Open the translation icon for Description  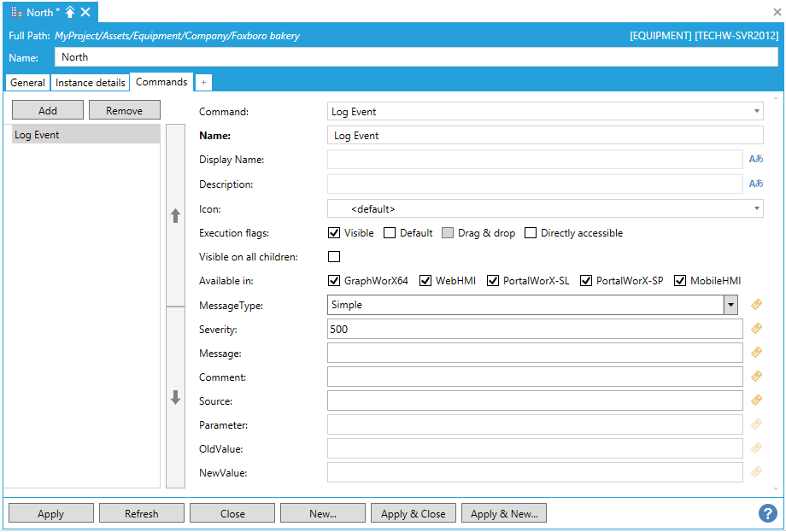point(755,184)
